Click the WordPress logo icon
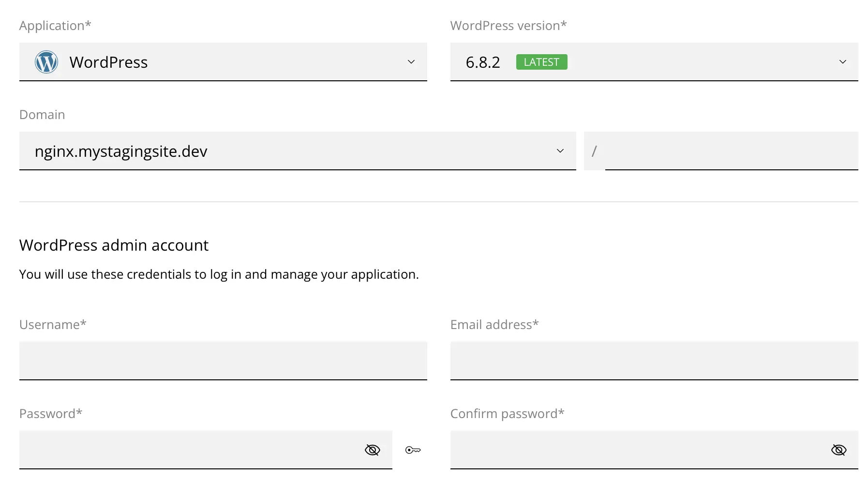 (46, 62)
